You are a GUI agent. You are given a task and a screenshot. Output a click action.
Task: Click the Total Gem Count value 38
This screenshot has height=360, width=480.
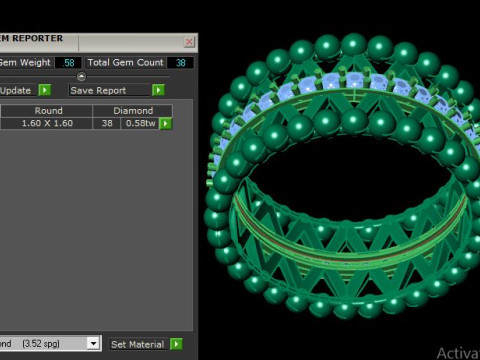pyautogui.click(x=180, y=63)
